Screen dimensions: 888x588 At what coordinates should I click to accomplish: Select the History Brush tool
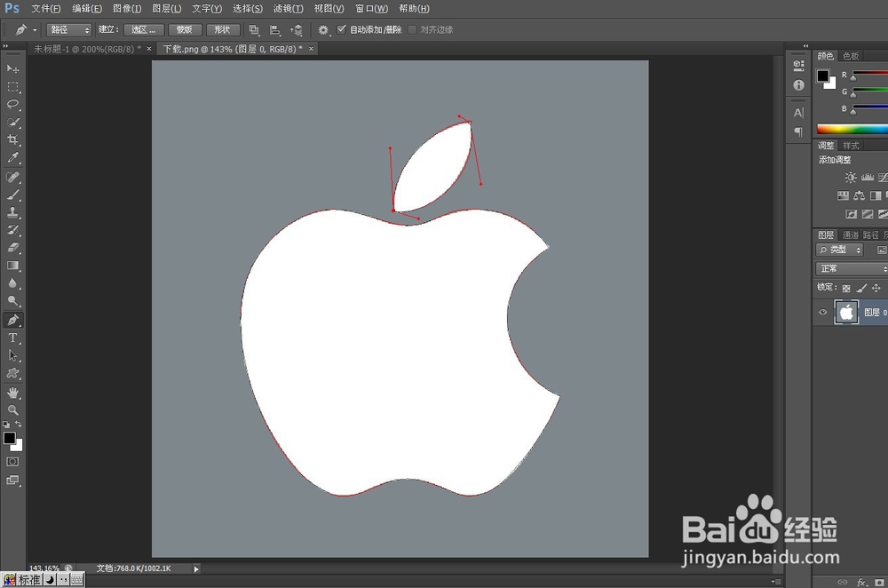tap(12, 230)
